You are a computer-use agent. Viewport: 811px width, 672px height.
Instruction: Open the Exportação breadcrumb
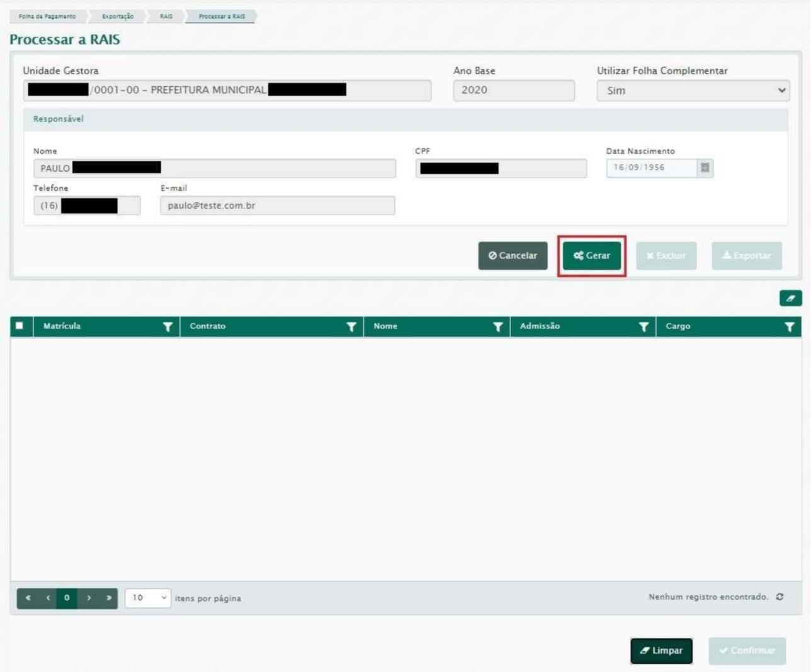tap(118, 16)
